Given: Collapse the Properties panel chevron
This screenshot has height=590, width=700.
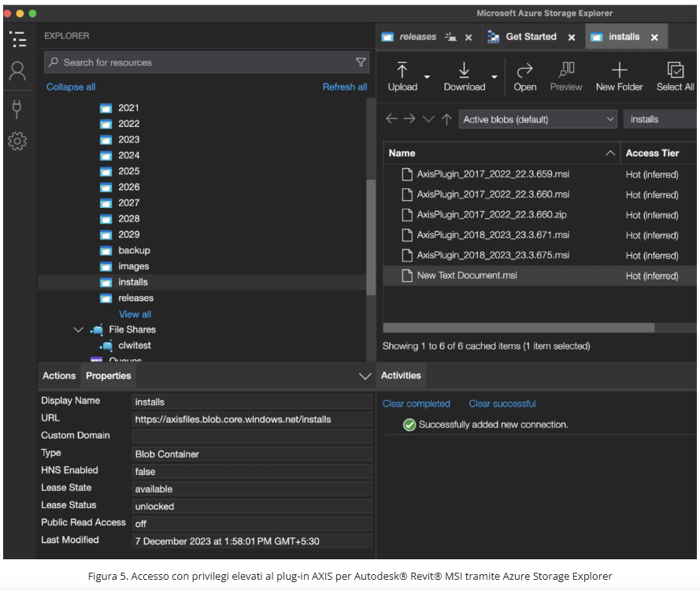Looking at the screenshot, I should coord(365,377).
